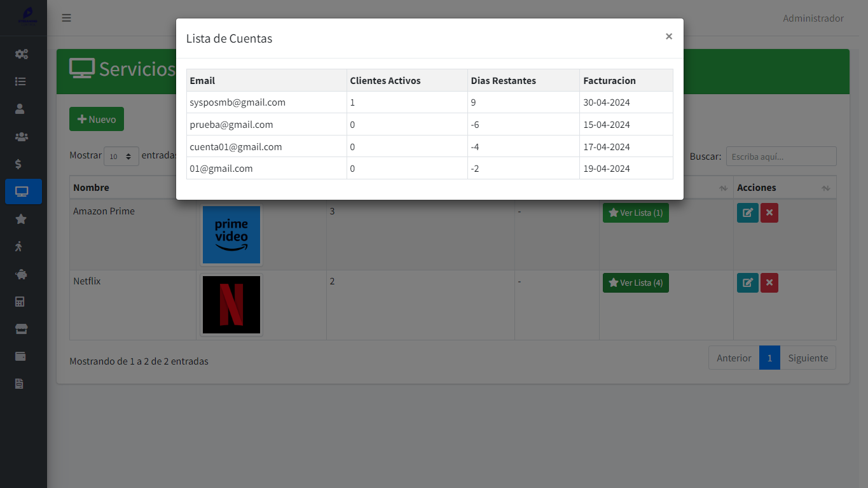This screenshot has width=868, height=488.
Task: Click the Netflix logo thumbnail
Action: (x=231, y=304)
